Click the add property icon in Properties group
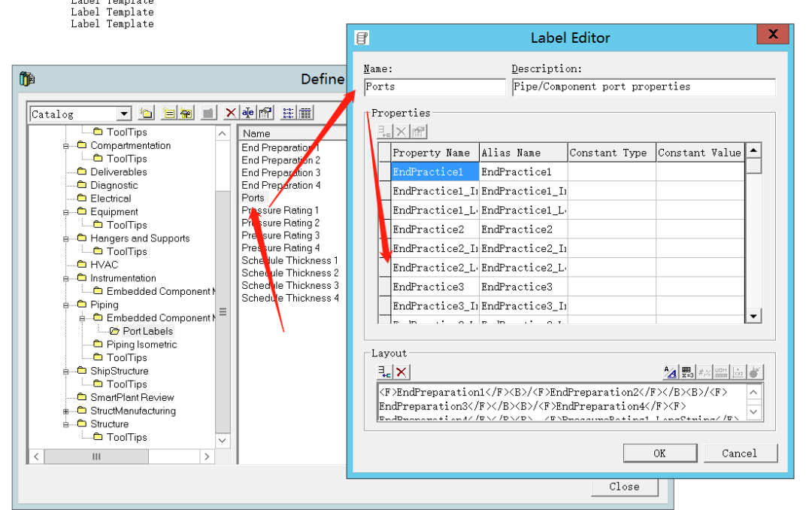 [x=384, y=132]
